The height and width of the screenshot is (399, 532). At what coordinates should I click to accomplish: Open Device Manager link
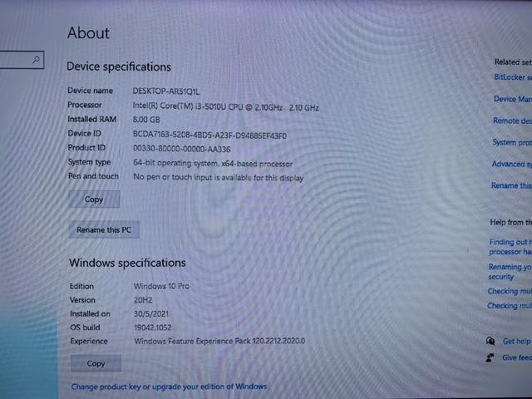[x=512, y=99]
